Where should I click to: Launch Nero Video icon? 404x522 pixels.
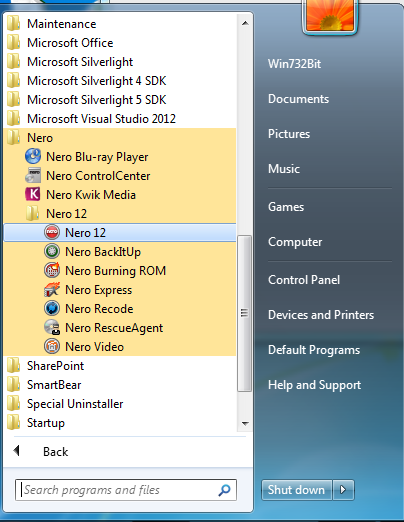(52, 347)
